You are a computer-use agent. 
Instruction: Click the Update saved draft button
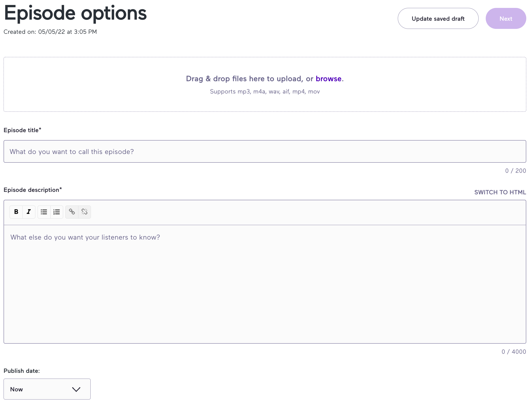[x=438, y=19]
